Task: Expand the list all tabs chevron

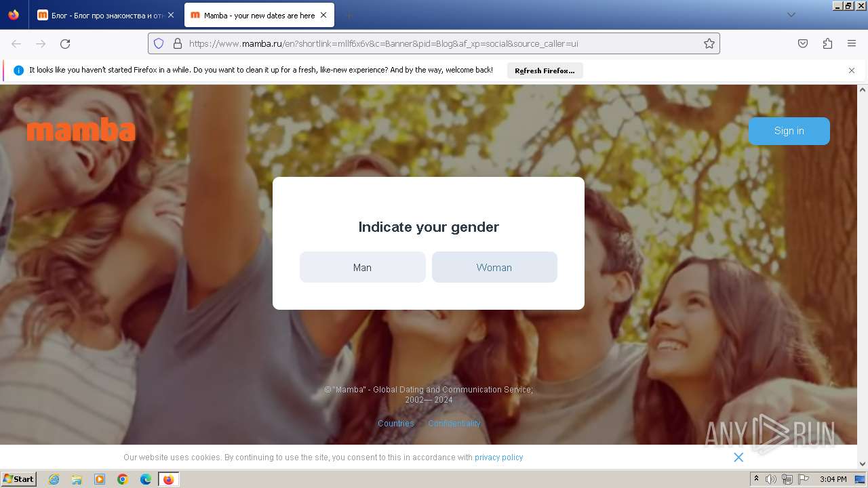Action: [x=791, y=15]
